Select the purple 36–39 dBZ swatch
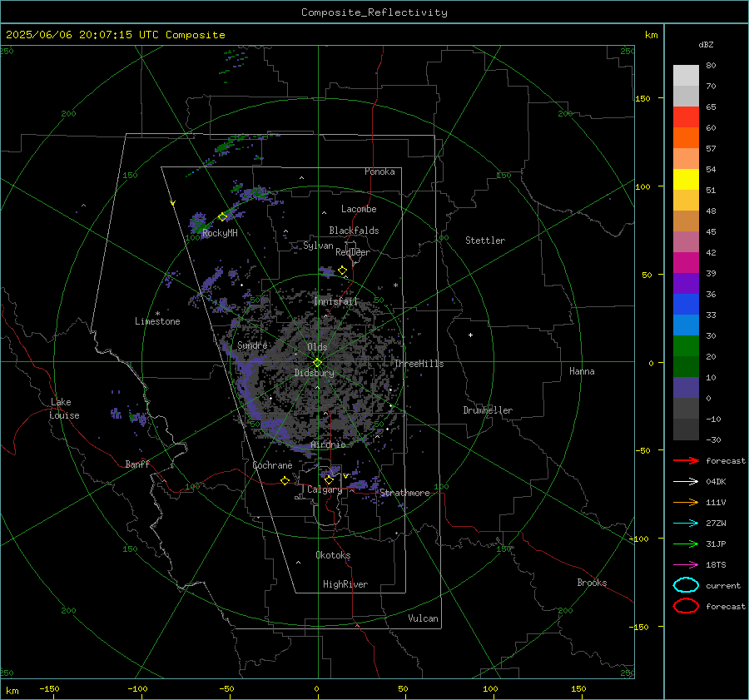Screen dimensions: 749x700 686,284
